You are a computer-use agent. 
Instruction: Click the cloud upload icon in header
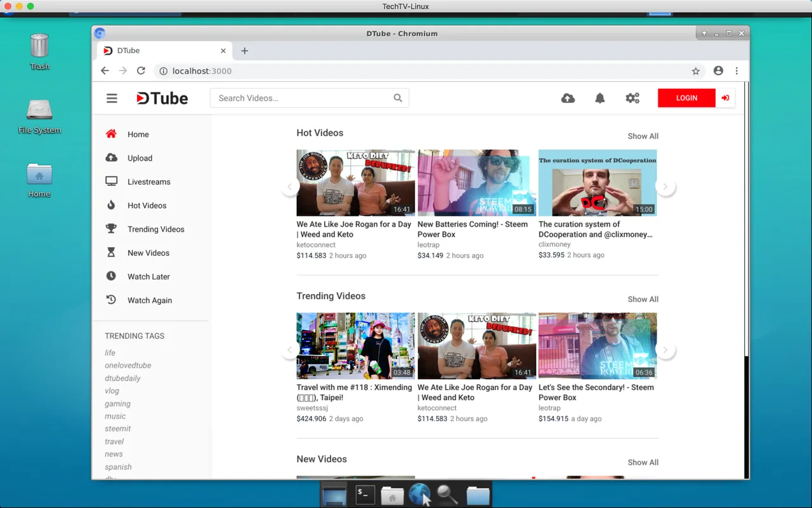tap(568, 98)
